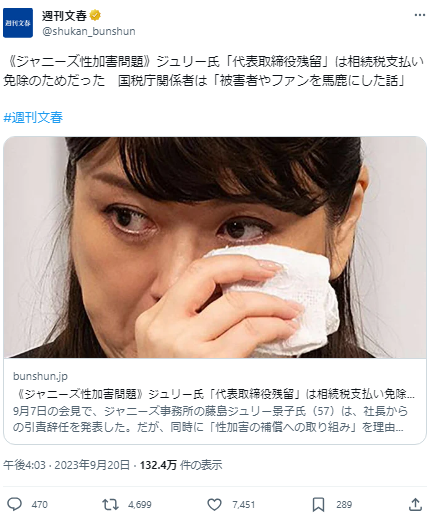Screen dimensions: 432x519
Task: Open the article preview photo
Action: coord(215,247)
